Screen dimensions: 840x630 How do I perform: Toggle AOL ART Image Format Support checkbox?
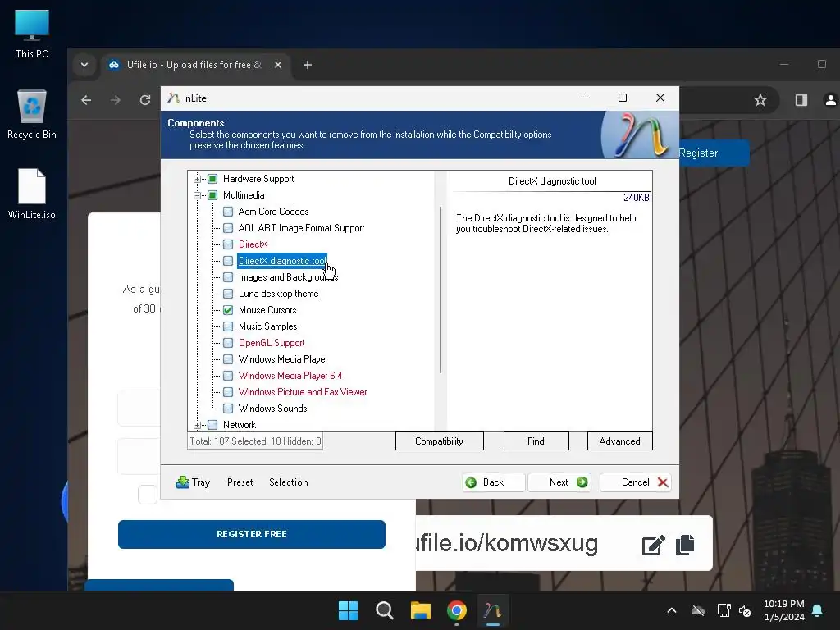(x=228, y=228)
